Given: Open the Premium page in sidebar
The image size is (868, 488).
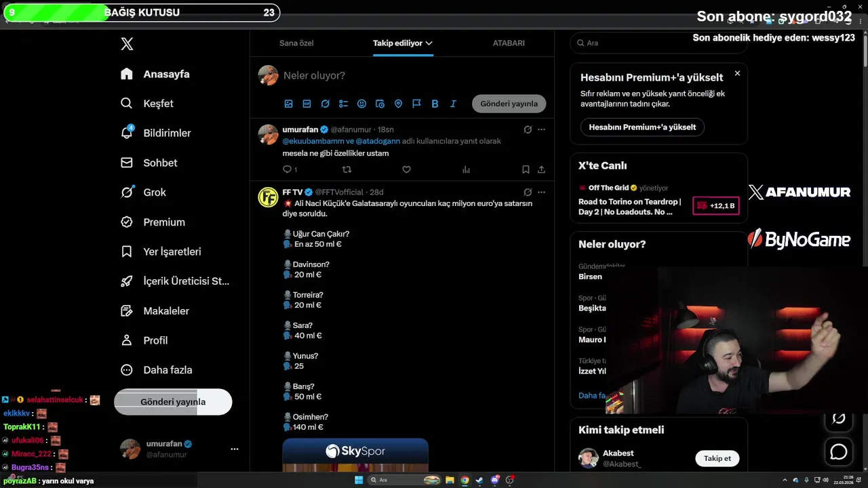Looking at the screenshot, I should (153, 222).
